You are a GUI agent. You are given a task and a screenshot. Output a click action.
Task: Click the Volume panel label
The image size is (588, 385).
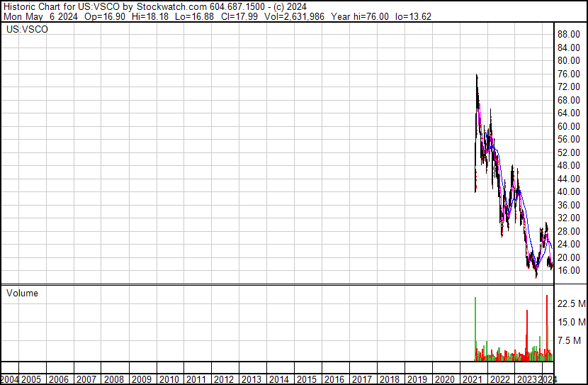point(23,293)
